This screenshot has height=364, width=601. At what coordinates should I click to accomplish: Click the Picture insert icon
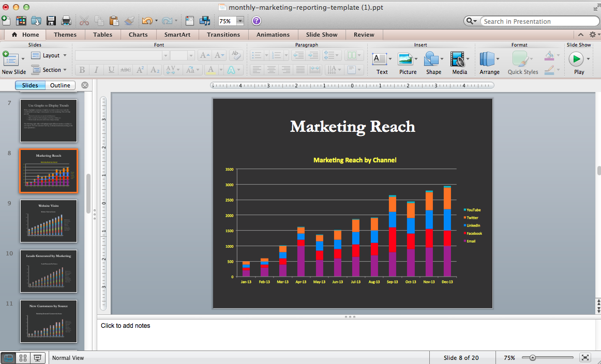[405, 59]
